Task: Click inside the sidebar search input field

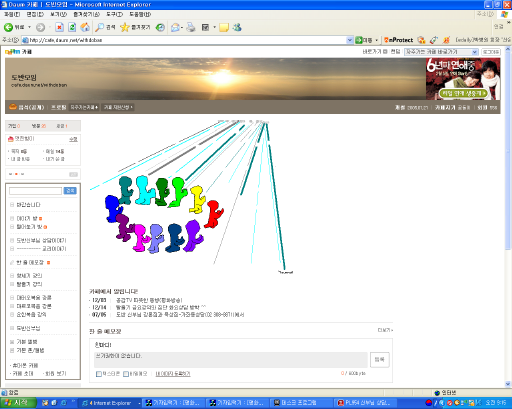Action: pos(35,191)
